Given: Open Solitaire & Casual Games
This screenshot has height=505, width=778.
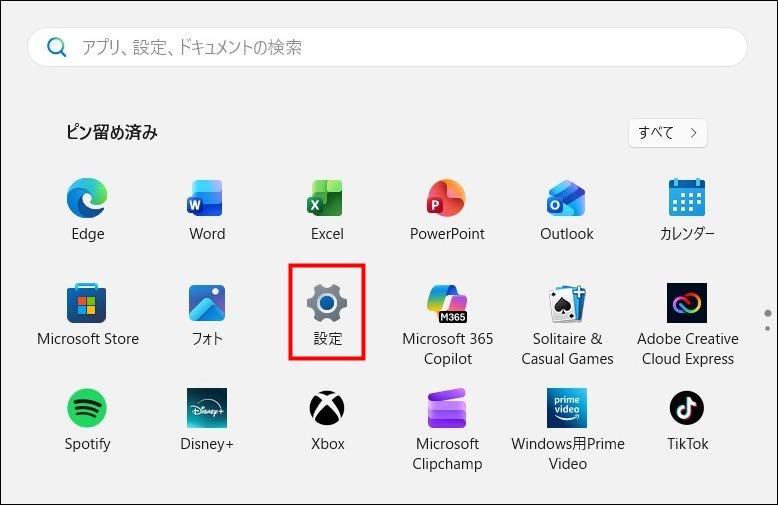Looking at the screenshot, I should (x=567, y=304).
